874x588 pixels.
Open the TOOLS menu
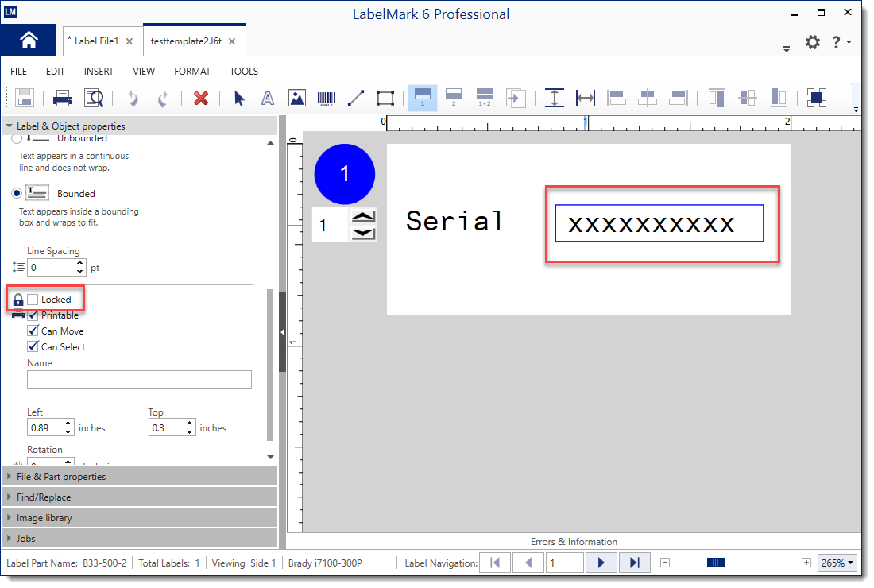[x=244, y=72]
